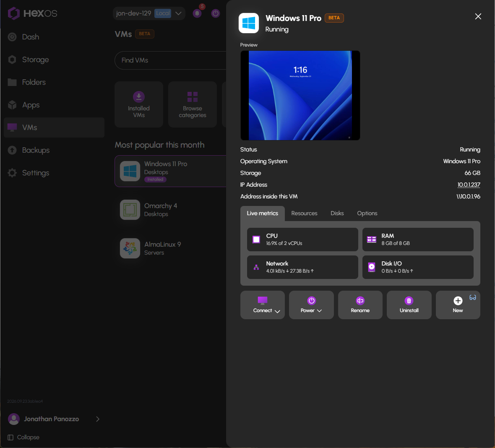
Task: Click the Installed badge on Windows 11 Pro
Action: click(x=155, y=180)
